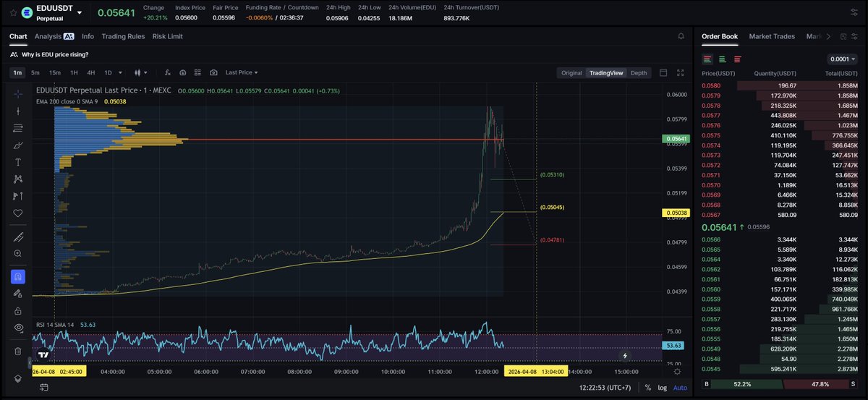Toggle the magnet mode button
The width and height of the screenshot is (868, 400).
tap(18, 276)
